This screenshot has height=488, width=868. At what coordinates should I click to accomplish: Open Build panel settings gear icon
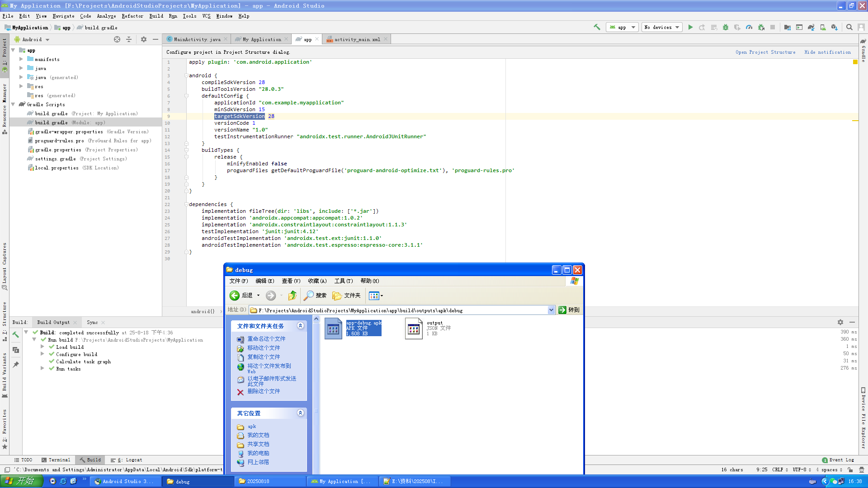pyautogui.click(x=840, y=322)
